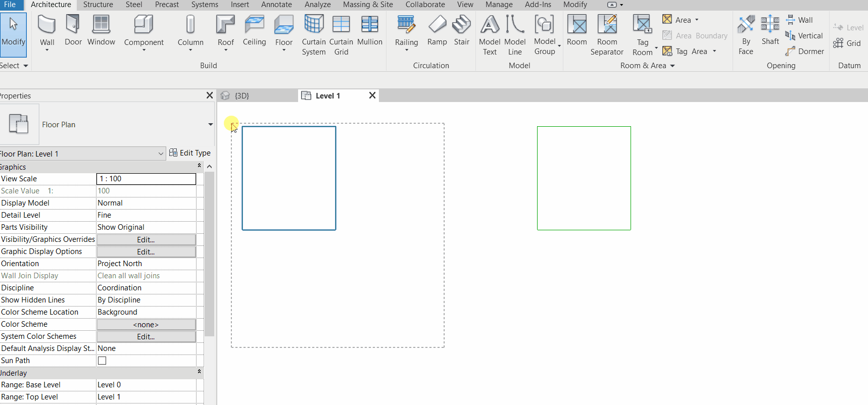The image size is (868, 405).
Task: Switch to the Annotate ribbon tab
Action: [276, 5]
